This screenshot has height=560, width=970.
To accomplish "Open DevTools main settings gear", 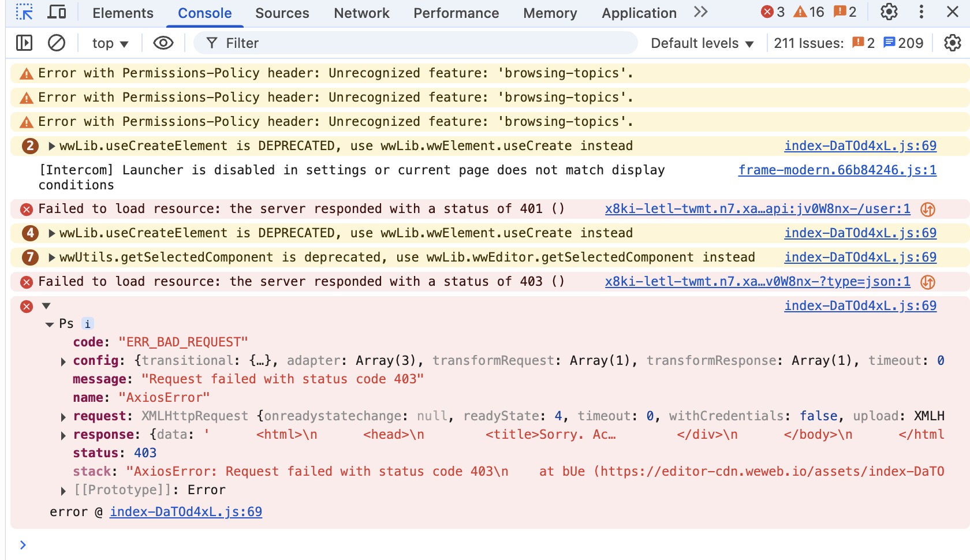I will (x=889, y=12).
